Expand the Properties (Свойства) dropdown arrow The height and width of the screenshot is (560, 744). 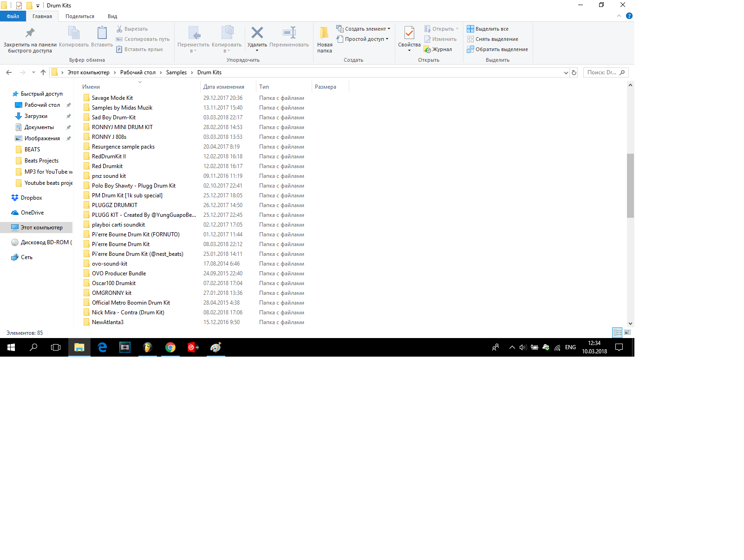(x=409, y=51)
